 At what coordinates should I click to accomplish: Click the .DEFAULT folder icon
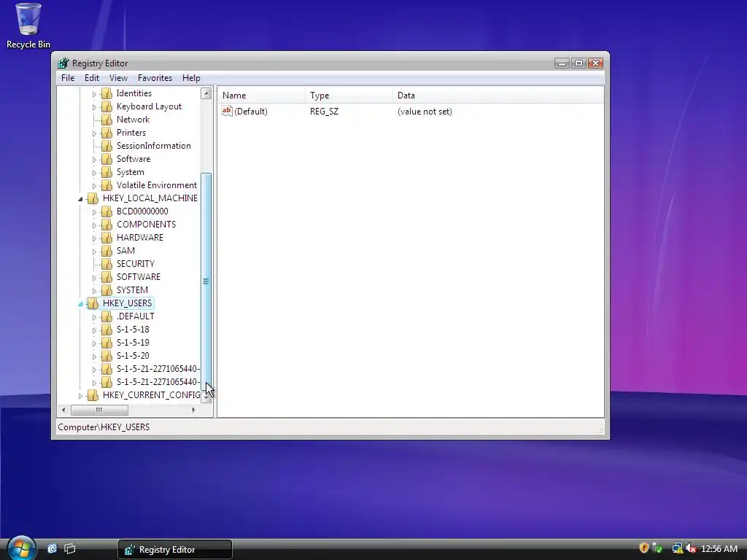click(x=107, y=316)
